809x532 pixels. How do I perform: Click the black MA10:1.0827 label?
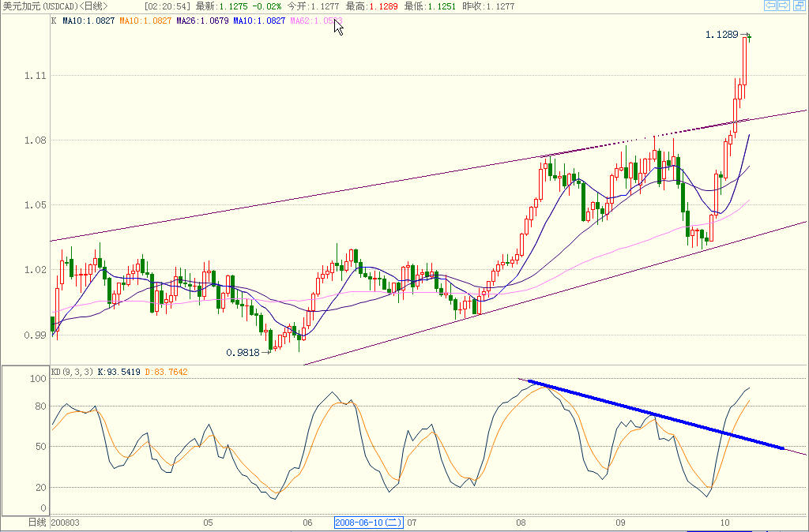pyautogui.click(x=88, y=21)
